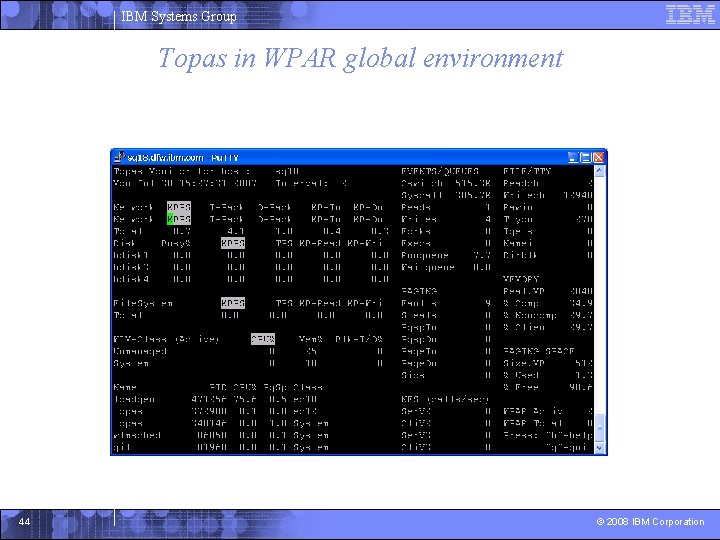This screenshot has height=540, width=720.
Task: Click the 'Waitqueue' label
Action: point(428,267)
